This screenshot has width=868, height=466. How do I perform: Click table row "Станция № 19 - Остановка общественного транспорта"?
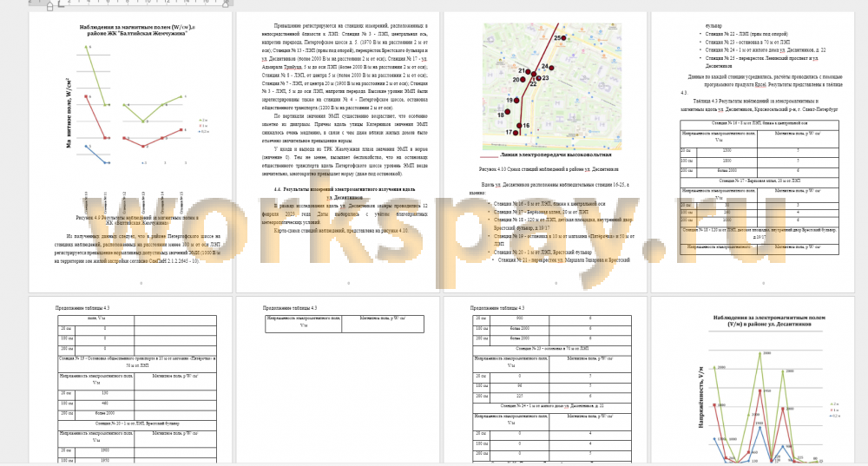pos(137,363)
